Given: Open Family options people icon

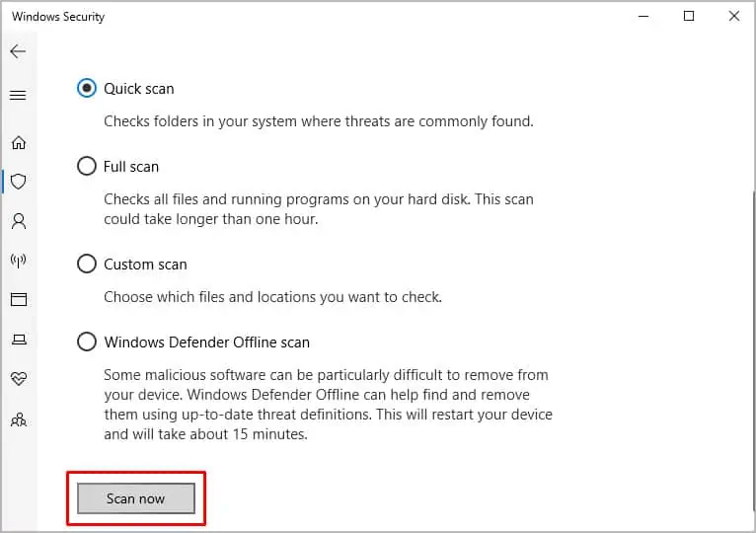Looking at the screenshot, I should [19, 419].
